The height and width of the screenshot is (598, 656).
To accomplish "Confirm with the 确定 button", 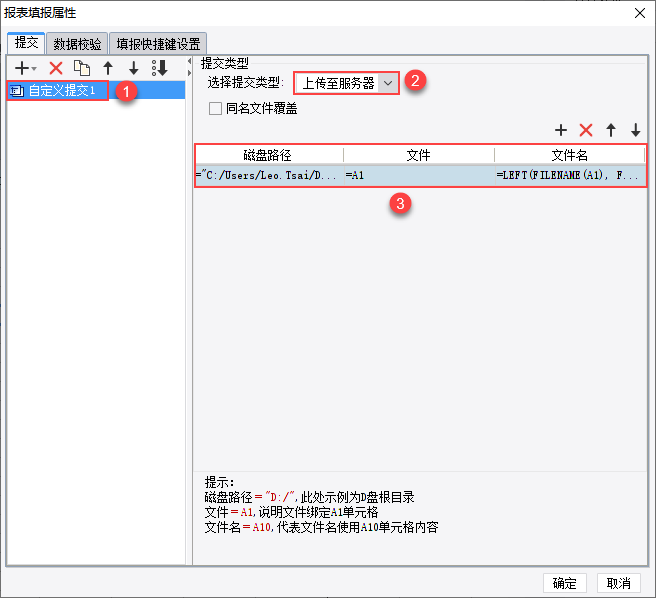I will (564, 583).
